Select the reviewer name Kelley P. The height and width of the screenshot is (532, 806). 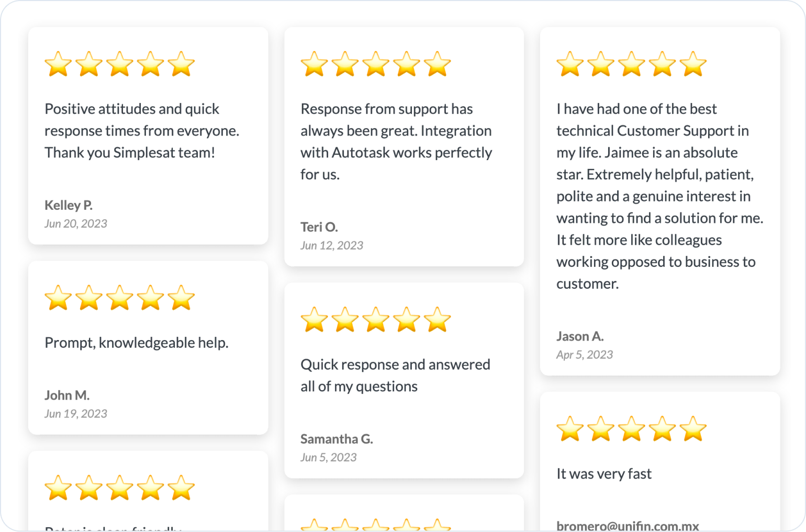tap(69, 205)
